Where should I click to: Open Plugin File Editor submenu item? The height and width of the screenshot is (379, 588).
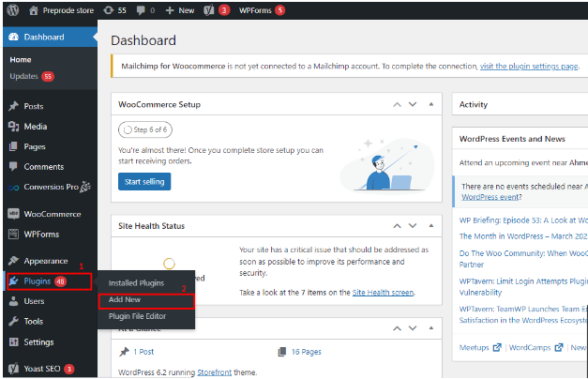pyautogui.click(x=137, y=316)
